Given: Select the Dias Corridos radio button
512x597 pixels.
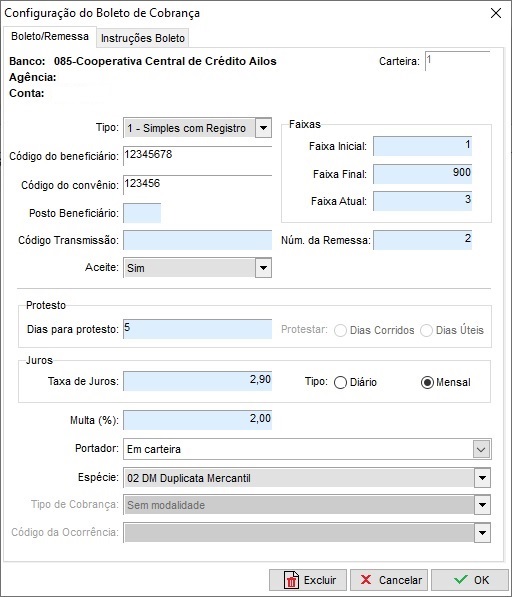Looking at the screenshot, I should (340, 330).
